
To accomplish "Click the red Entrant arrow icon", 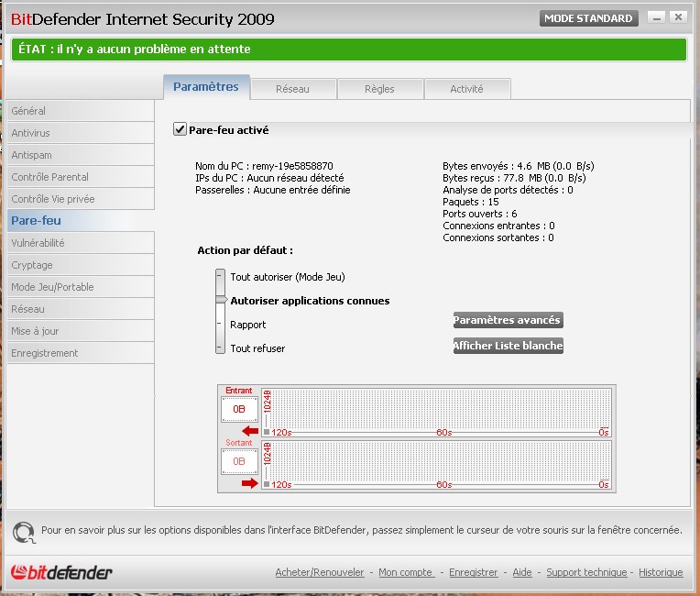I will (x=250, y=431).
